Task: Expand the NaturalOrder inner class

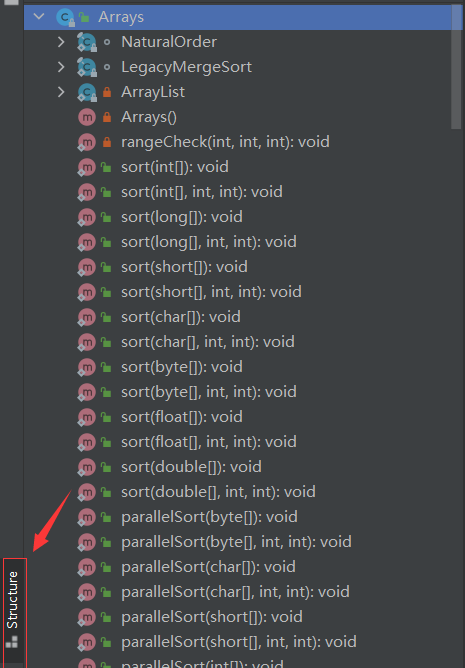Action: click(x=61, y=42)
